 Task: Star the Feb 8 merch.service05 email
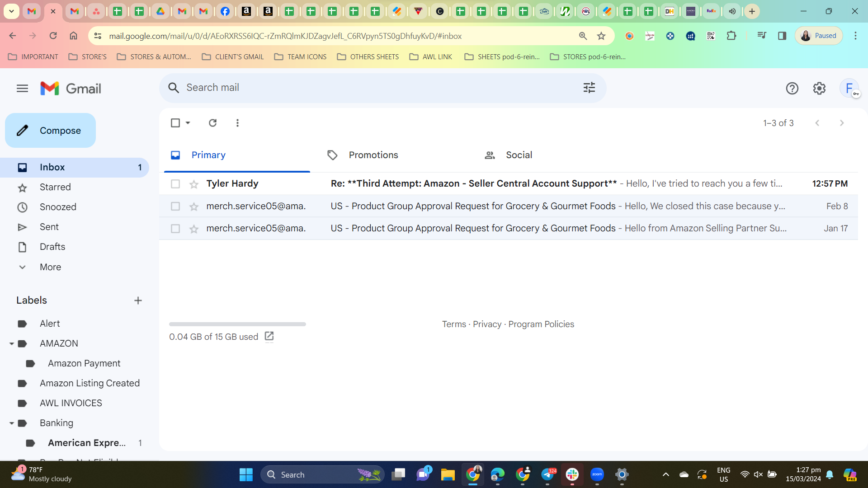(x=194, y=207)
